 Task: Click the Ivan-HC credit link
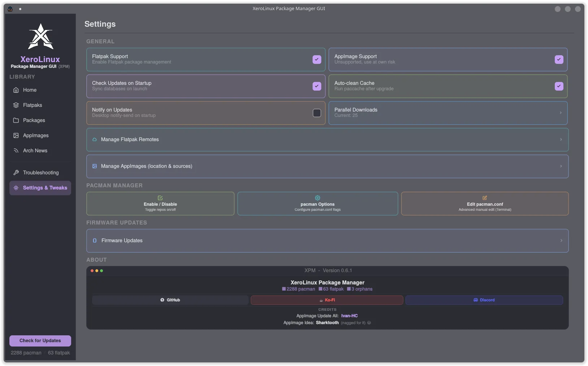tap(349, 316)
